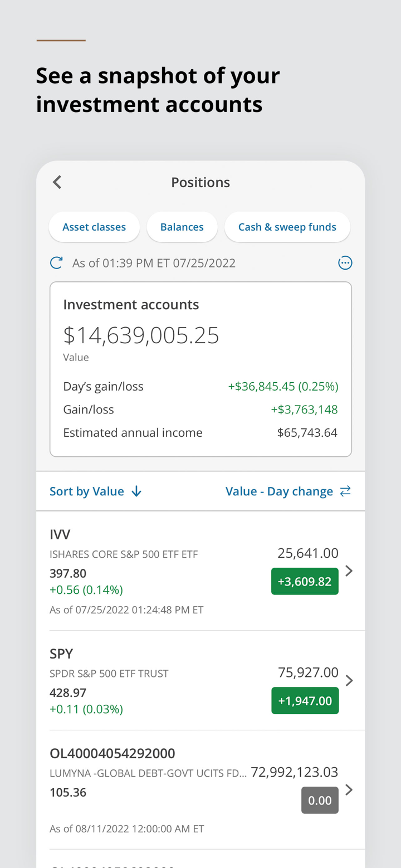Open the LUMYNA Global Debt fund row
This screenshot has width=401, height=868.
[x=148, y=773]
